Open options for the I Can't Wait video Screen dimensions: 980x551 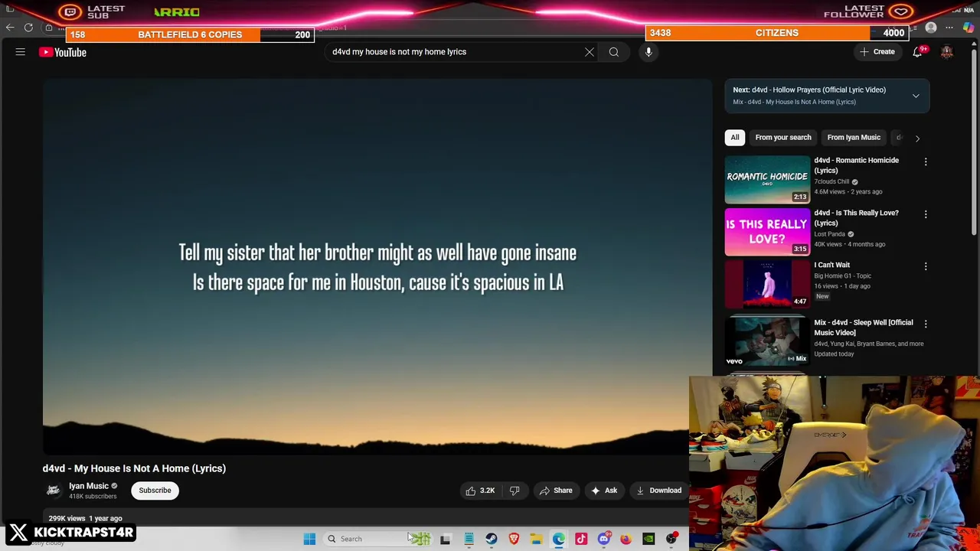pyautogui.click(x=926, y=267)
